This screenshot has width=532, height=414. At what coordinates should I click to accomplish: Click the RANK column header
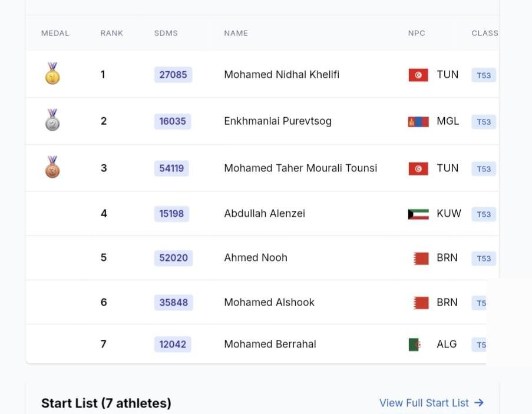click(111, 33)
